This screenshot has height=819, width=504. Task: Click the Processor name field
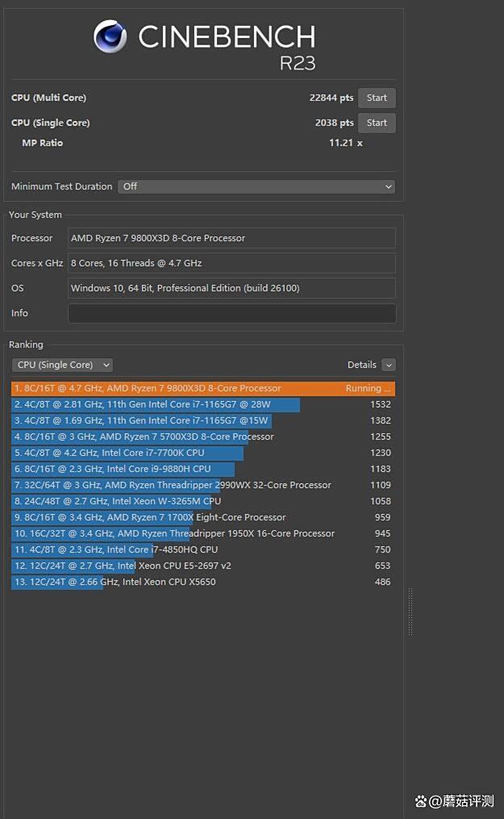tap(231, 238)
